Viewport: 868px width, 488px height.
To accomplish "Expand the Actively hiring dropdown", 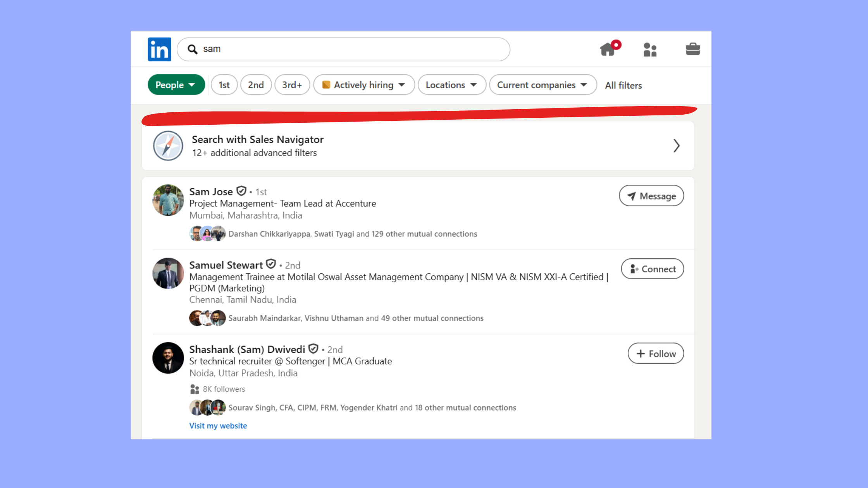I will pyautogui.click(x=364, y=84).
